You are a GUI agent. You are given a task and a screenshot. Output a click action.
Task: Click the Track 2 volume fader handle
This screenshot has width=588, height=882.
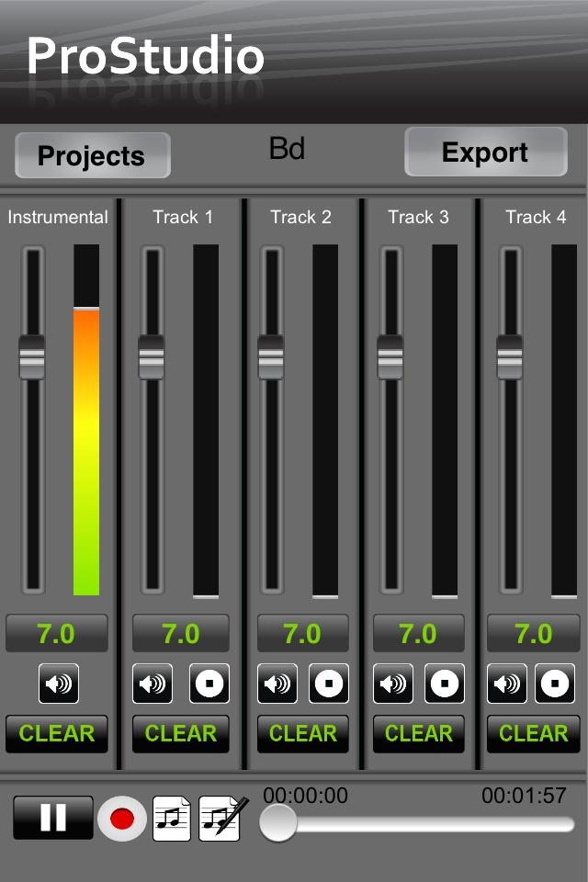[x=271, y=357]
